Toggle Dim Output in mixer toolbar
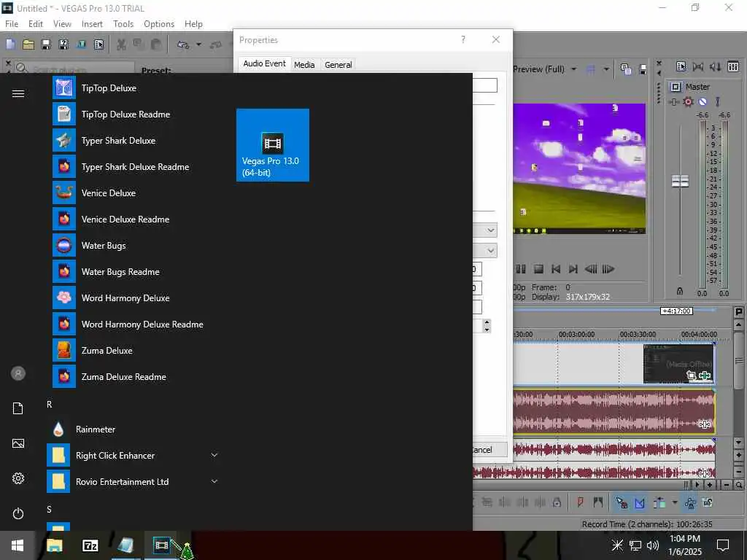Image resolution: width=747 pixels, height=560 pixels. pyautogui.click(x=715, y=66)
